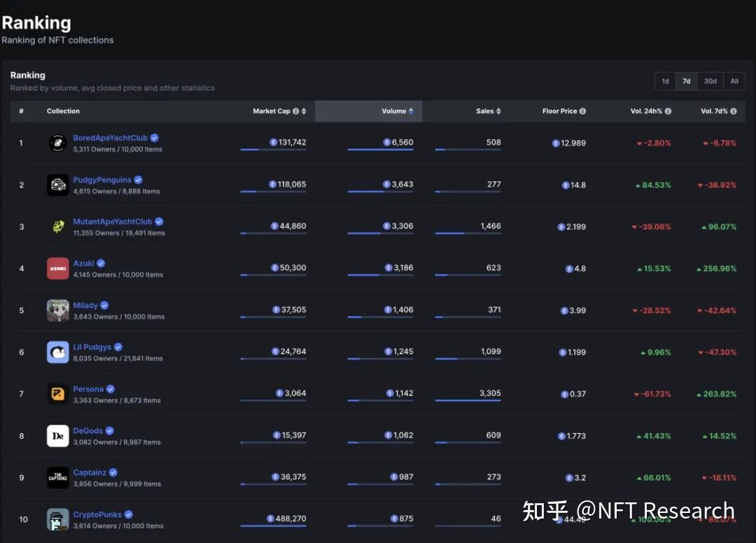Open the CryptoPunks collection link
756x543 pixels.
coord(97,514)
